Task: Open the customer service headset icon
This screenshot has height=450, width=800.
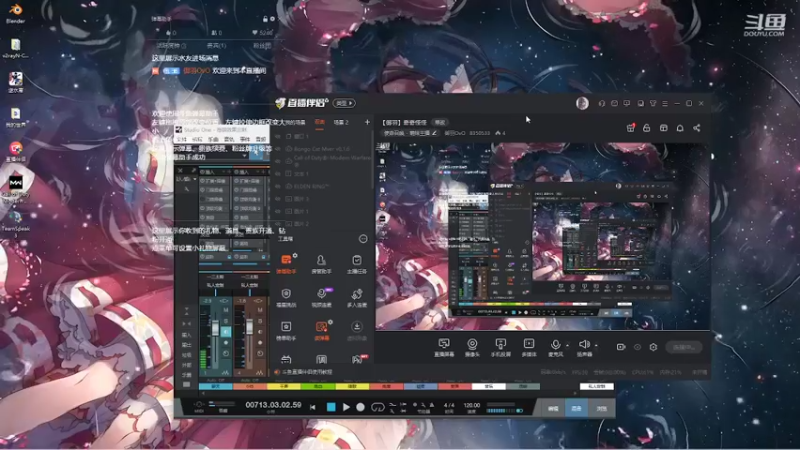Action: click(602, 103)
